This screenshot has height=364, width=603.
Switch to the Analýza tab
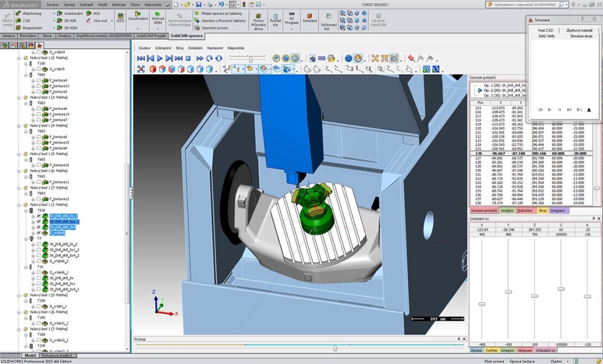pyautogui.click(x=507, y=211)
